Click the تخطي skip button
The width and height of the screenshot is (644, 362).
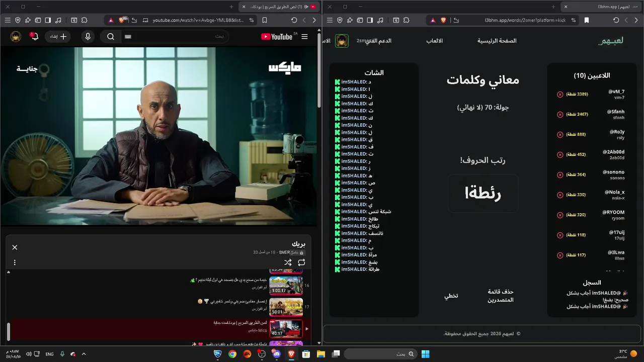pos(451,296)
